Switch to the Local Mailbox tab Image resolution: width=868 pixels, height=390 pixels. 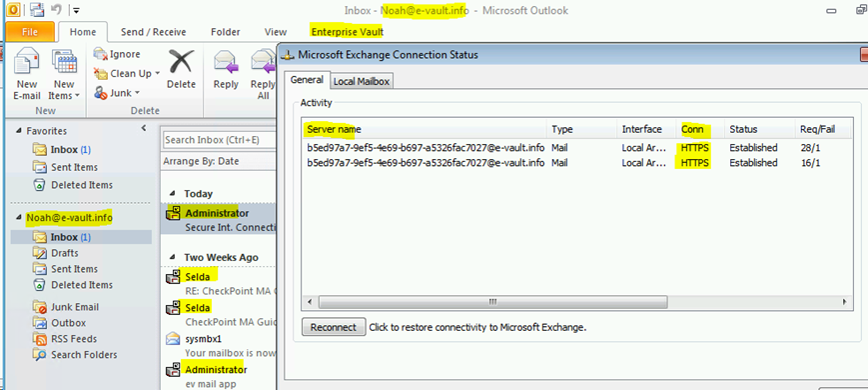(362, 81)
